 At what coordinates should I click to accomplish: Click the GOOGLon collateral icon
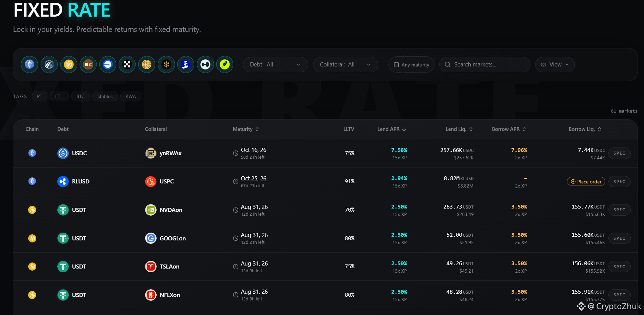point(150,238)
